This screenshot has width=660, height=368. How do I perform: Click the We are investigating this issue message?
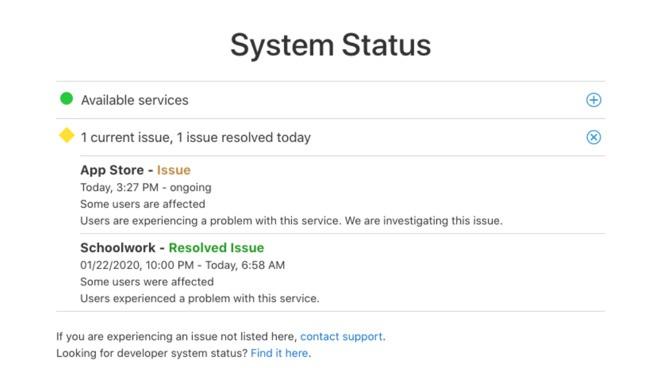point(424,221)
